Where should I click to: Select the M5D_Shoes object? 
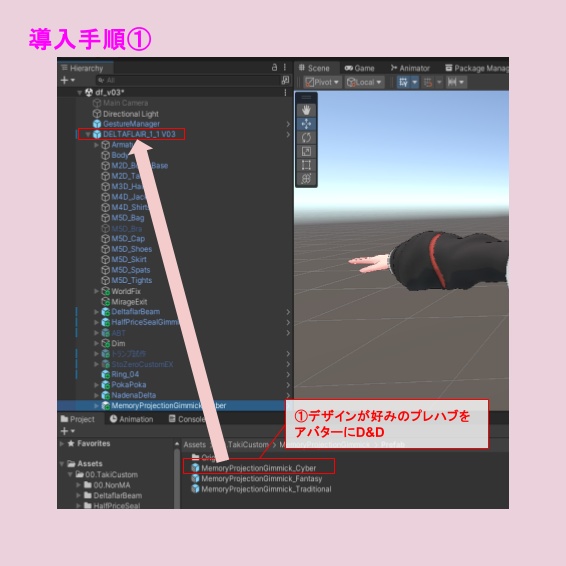(x=131, y=249)
